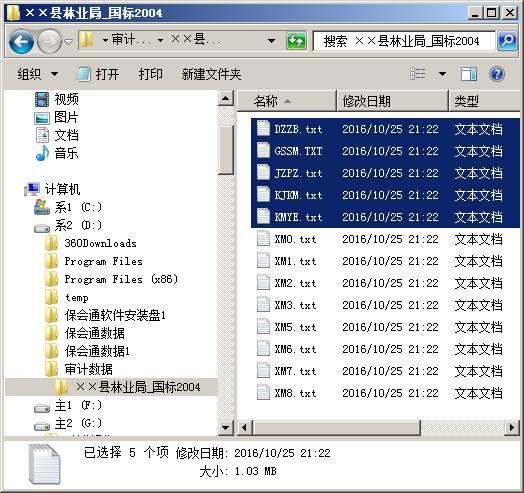Click the navigation pane vertical scrollbar thumb
Image resolution: width=524 pixels, height=493 pixels.
(x=226, y=150)
